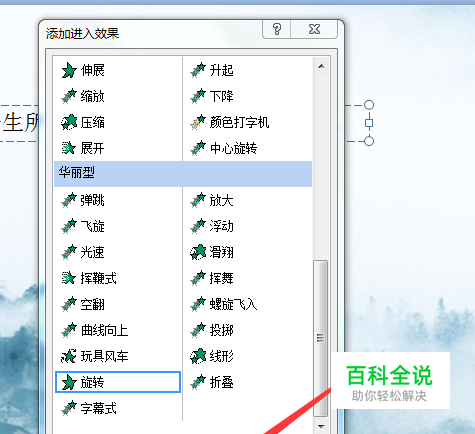Choose the 弹跳 effect label

coord(93,200)
